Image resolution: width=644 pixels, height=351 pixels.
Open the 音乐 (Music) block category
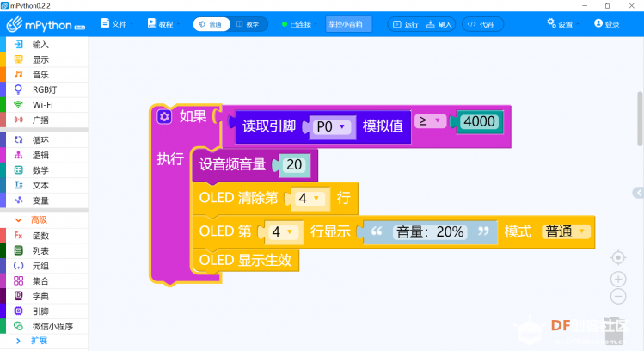(x=44, y=75)
